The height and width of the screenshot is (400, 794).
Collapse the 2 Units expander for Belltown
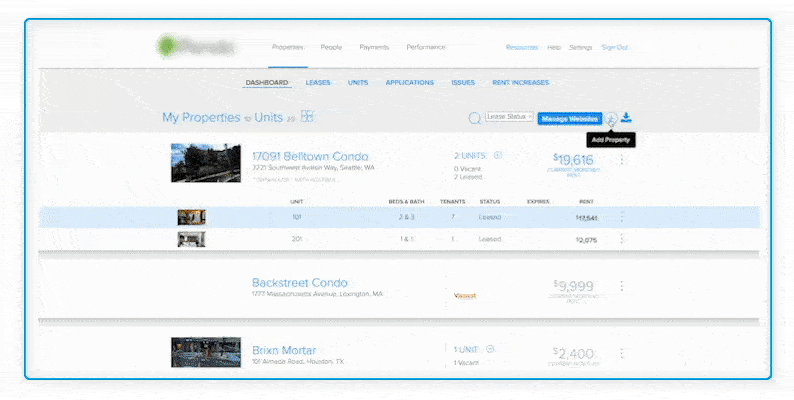[497, 155]
